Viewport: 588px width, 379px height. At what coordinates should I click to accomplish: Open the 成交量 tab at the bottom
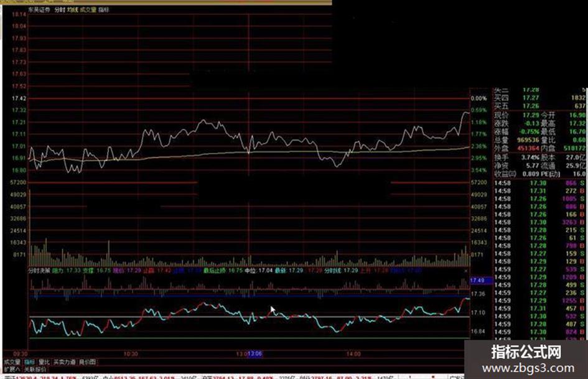click(x=12, y=362)
